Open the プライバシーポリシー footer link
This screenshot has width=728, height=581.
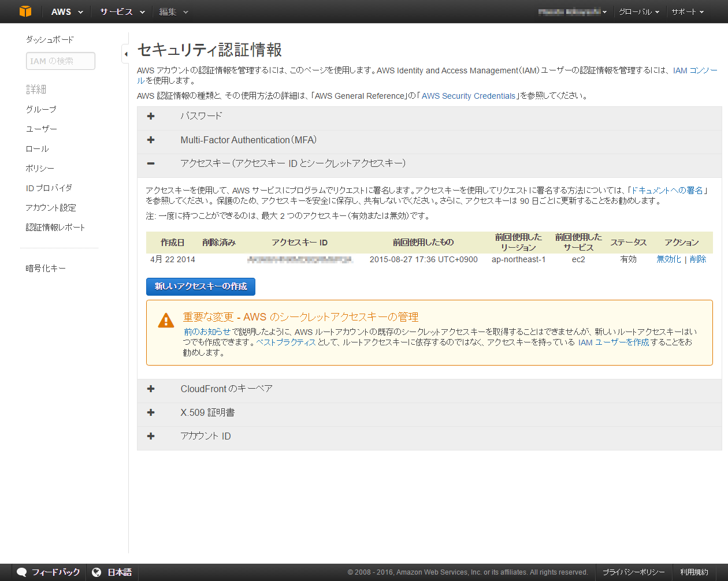(634, 572)
